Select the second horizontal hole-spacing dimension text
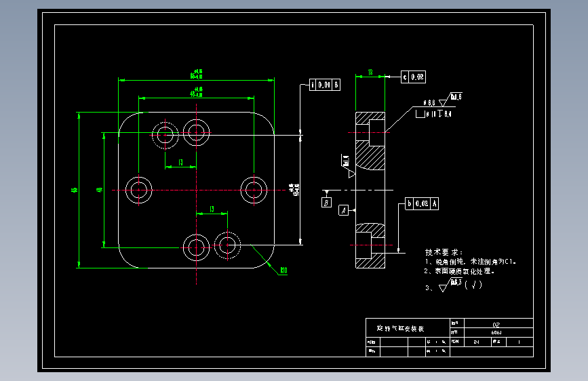Screen dimensions: 588x381 pyautogui.click(x=196, y=93)
